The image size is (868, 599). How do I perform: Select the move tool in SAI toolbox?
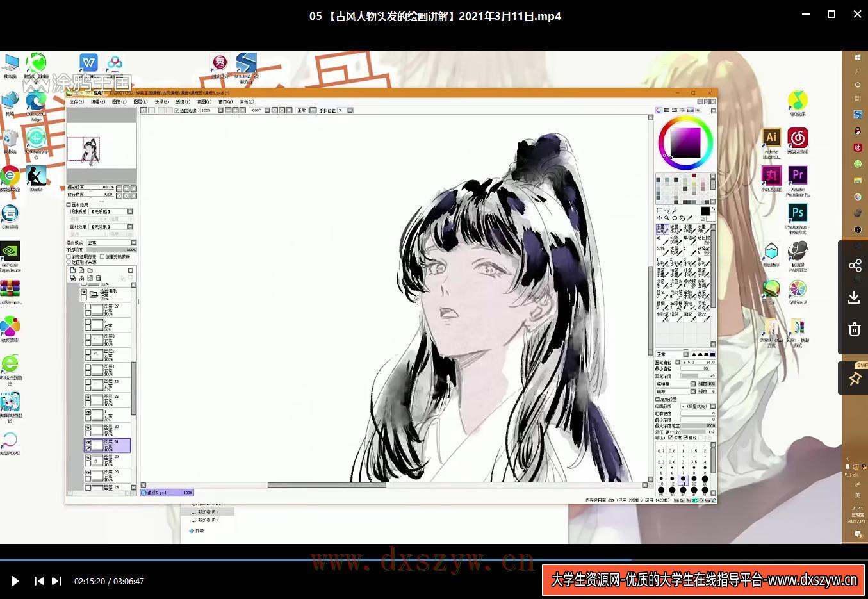(x=660, y=218)
